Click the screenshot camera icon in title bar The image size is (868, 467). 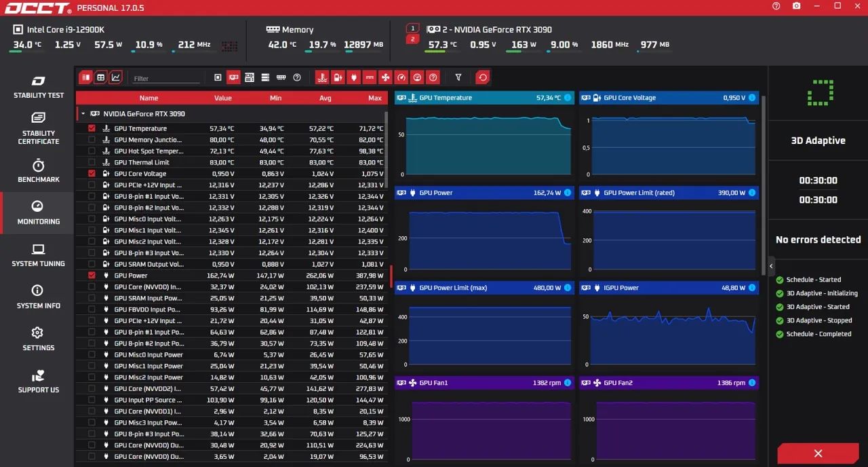tap(796, 6)
